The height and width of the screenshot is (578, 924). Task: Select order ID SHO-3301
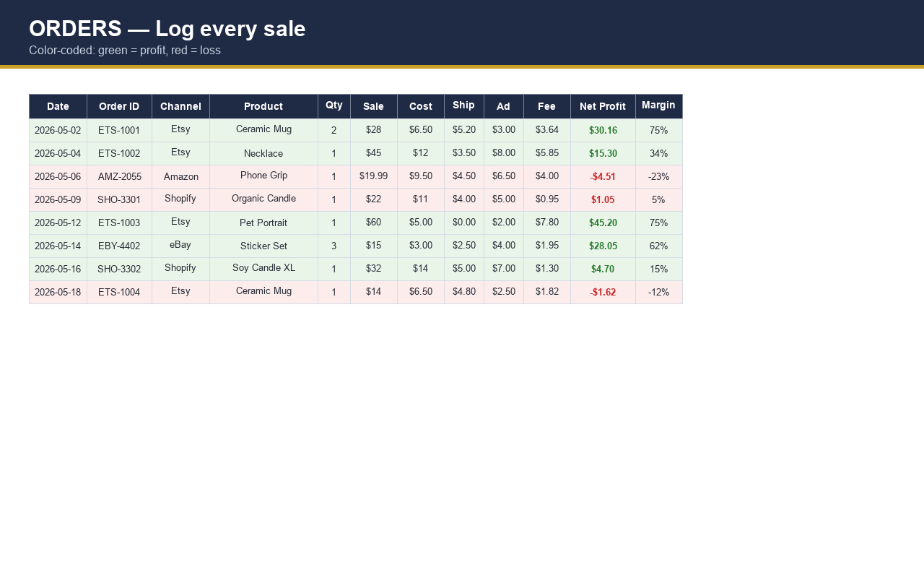[119, 200]
